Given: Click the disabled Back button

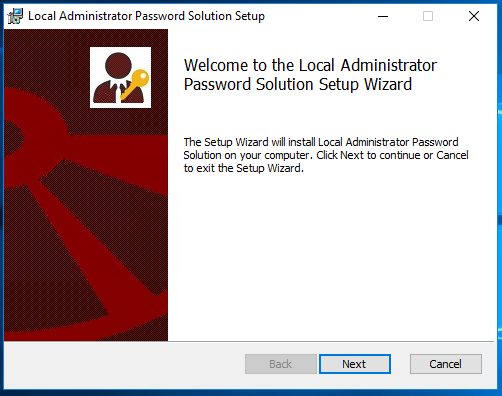Looking at the screenshot, I should point(281,364).
